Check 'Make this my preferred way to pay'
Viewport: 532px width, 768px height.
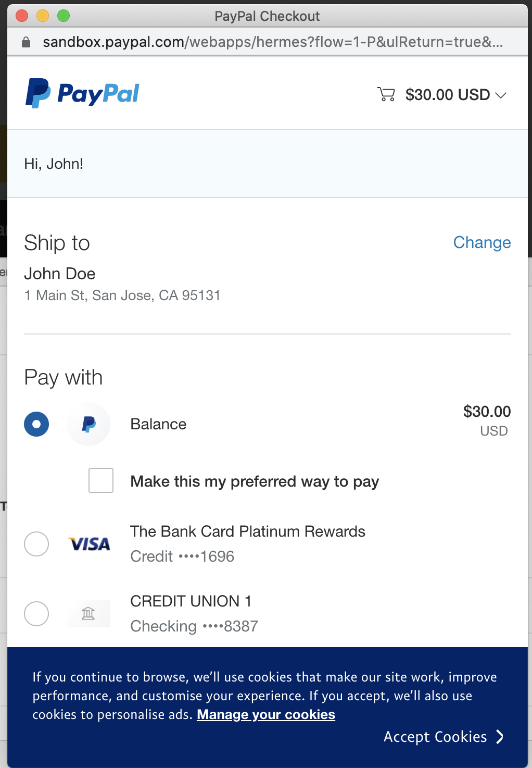(x=101, y=480)
